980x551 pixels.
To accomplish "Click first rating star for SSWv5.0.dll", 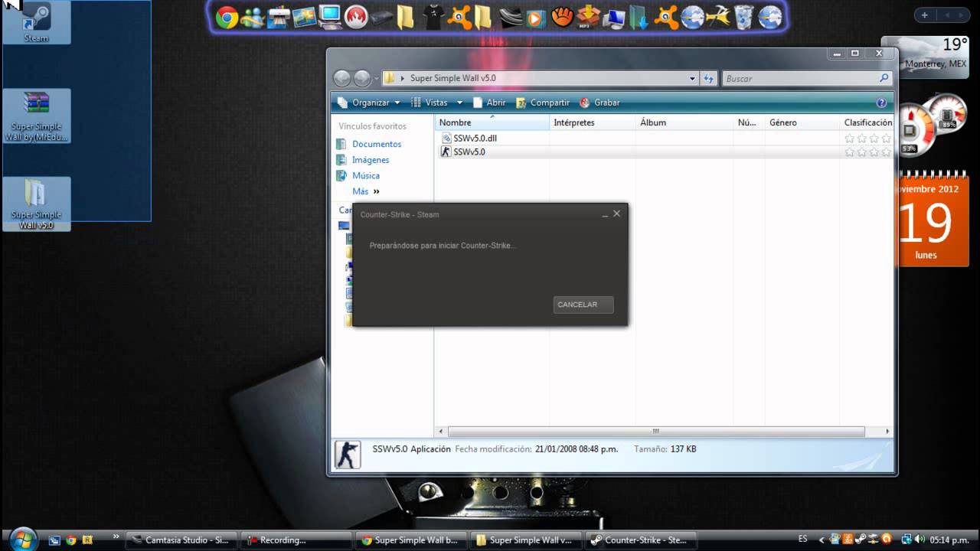I will click(x=849, y=139).
